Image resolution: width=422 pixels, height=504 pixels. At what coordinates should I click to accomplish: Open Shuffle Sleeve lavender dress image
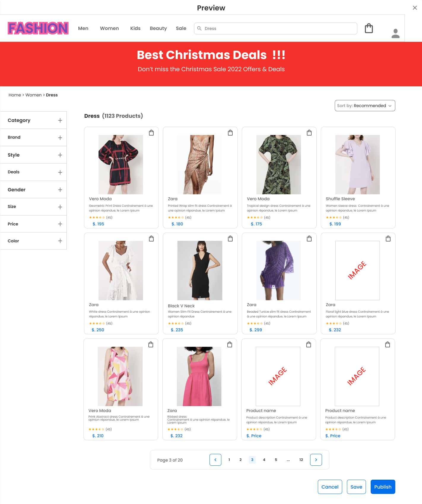358,165
